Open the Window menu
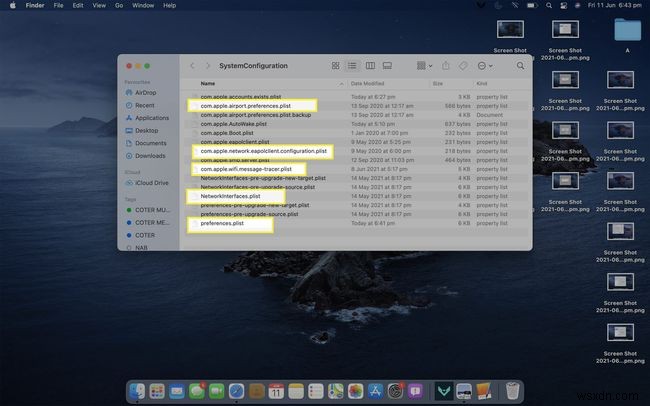Image resolution: width=650 pixels, height=406 pixels. click(x=143, y=5)
